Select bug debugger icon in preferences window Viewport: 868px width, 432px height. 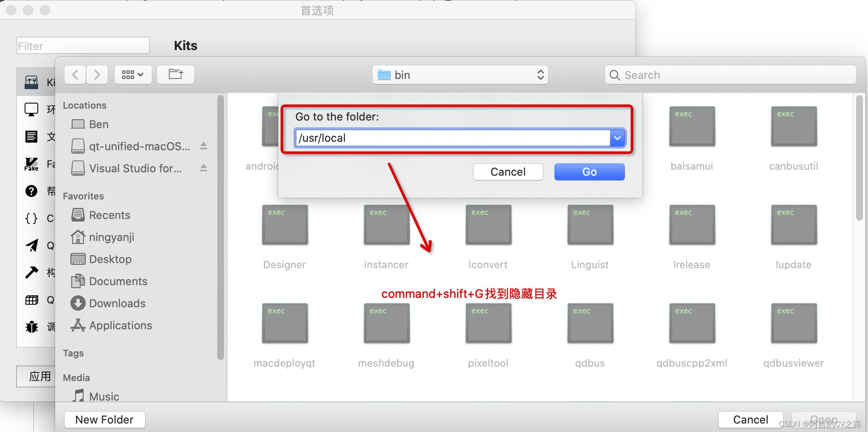click(31, 327)
